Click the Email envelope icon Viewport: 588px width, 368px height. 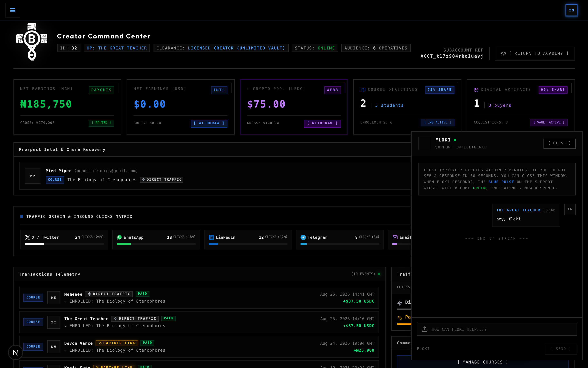(x=395, y=237)
